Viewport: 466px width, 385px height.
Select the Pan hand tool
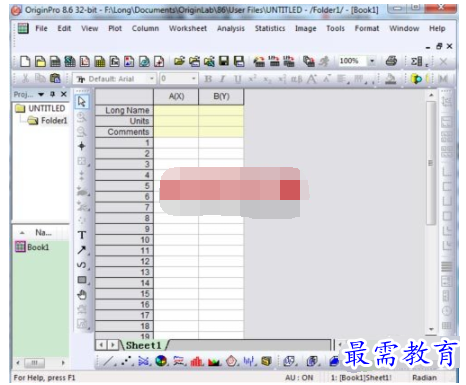[82, 295]
